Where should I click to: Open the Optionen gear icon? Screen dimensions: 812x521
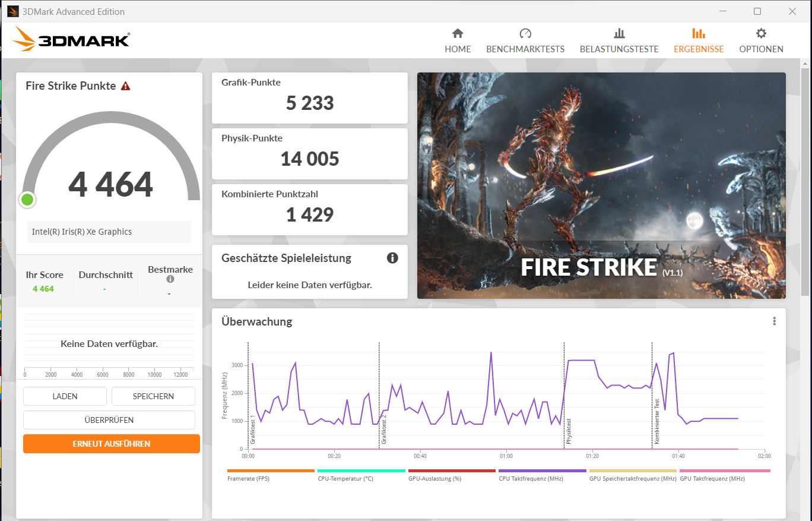[761, 33]
